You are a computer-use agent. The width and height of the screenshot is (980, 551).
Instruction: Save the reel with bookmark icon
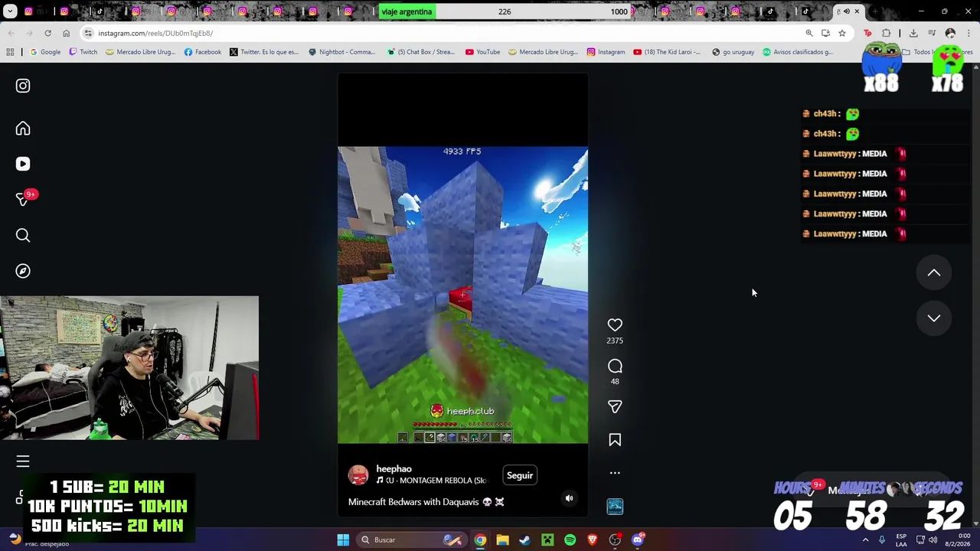point(615,440)
